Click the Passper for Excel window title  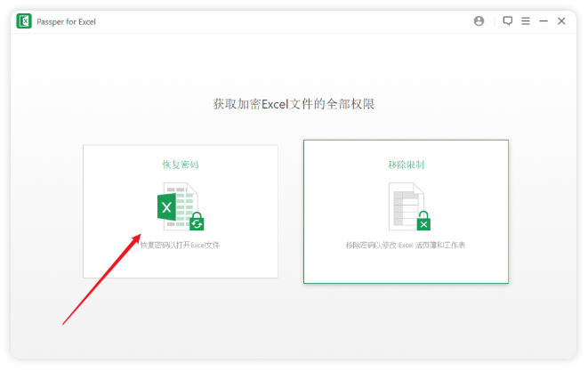(67, 21)
